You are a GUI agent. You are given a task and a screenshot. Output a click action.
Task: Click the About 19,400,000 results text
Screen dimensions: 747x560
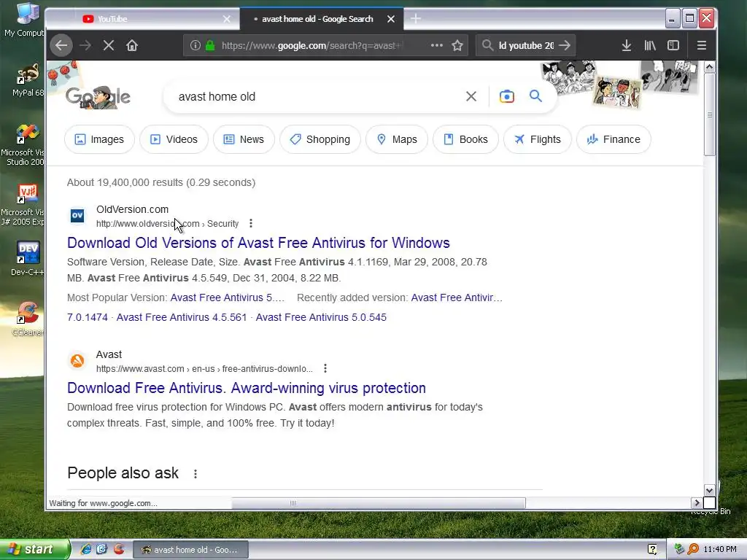(x=161, y=182)
